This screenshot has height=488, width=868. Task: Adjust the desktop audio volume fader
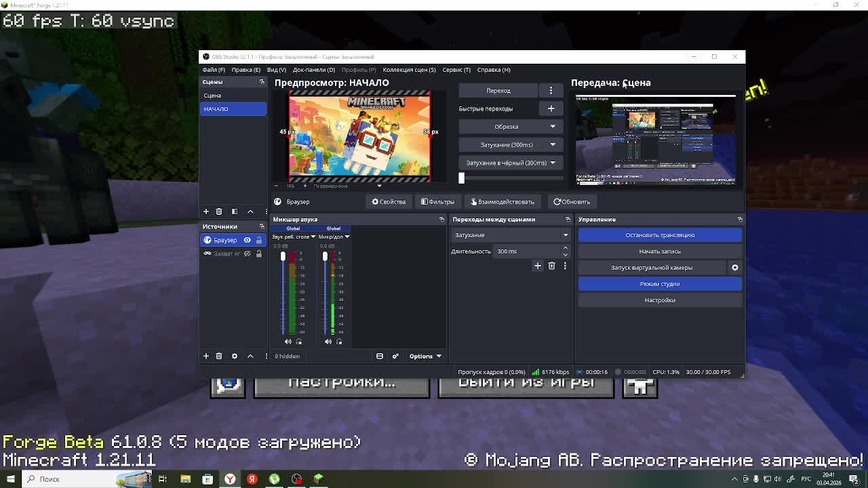283,256
